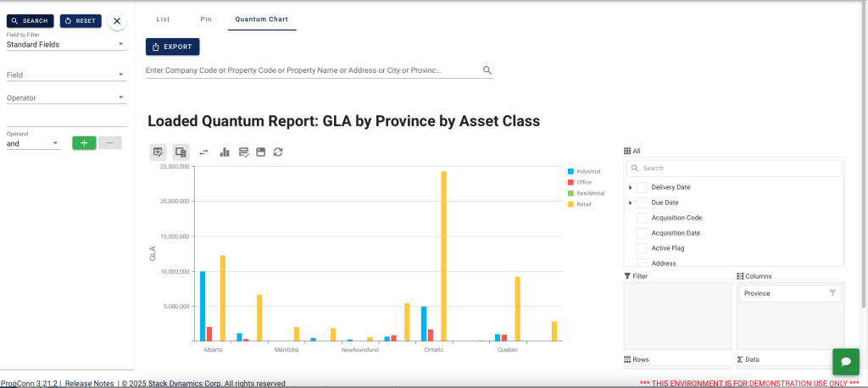Open the green chat bubble widget
This screenshot has height=388, width=868.
845,362
